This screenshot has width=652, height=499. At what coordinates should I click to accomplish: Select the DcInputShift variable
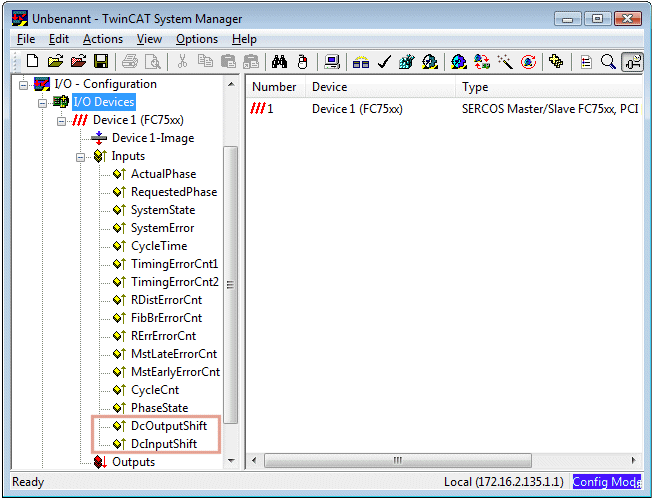pyautogui.click(x=164, y=444)
